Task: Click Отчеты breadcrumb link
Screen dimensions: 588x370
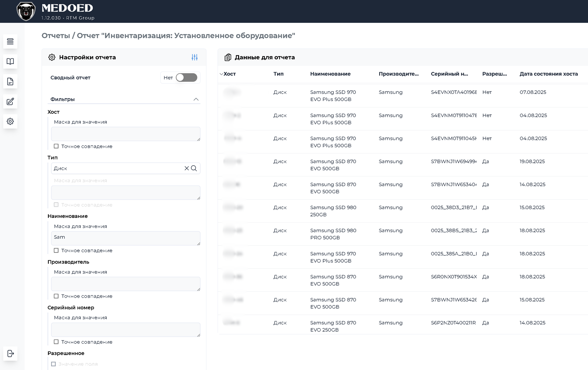Action: pyautogui.click(x=56, y=35)
